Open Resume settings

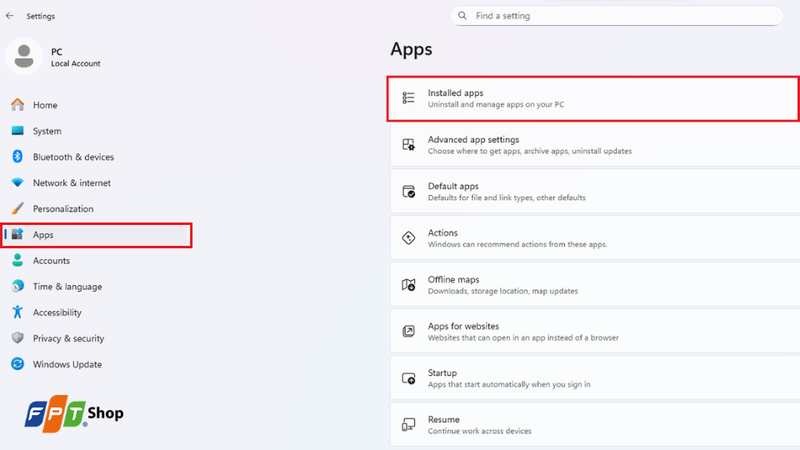pos(595,424)
